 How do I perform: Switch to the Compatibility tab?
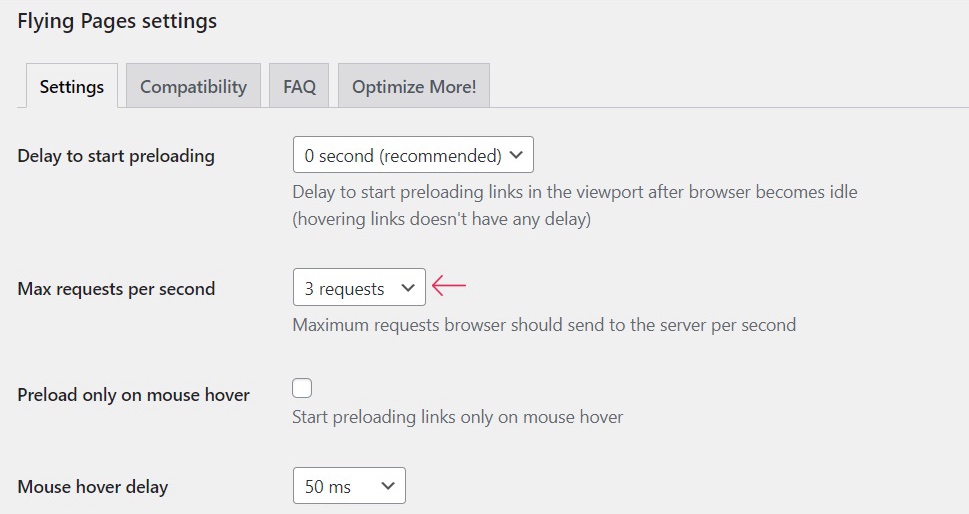pos(193,86)
